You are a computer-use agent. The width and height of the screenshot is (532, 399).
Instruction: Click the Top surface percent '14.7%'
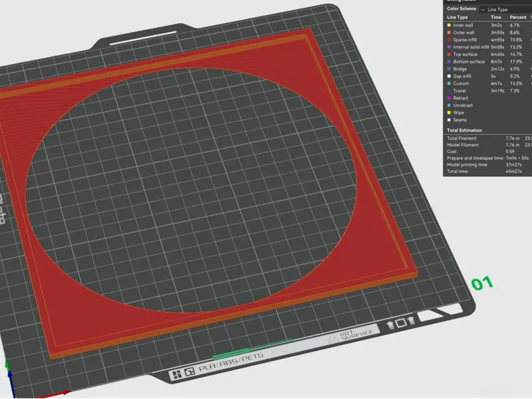pyautogui.click(x=516, y=55)
